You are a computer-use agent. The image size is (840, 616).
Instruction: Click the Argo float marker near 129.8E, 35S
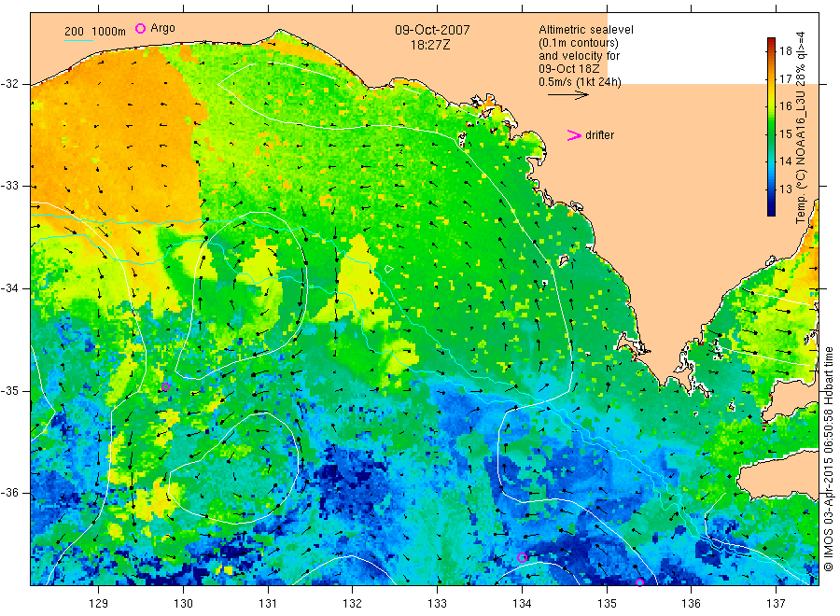tap(165, 386)
